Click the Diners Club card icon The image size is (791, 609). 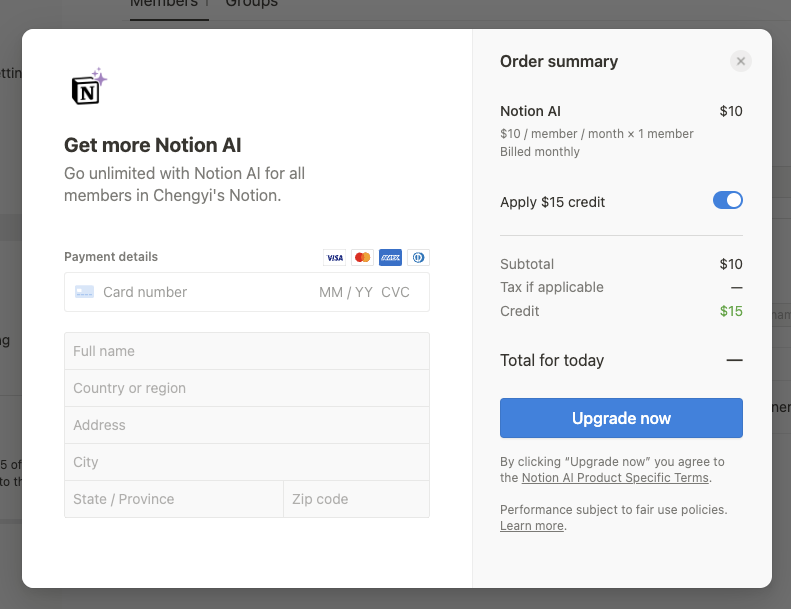coord(419,257)
